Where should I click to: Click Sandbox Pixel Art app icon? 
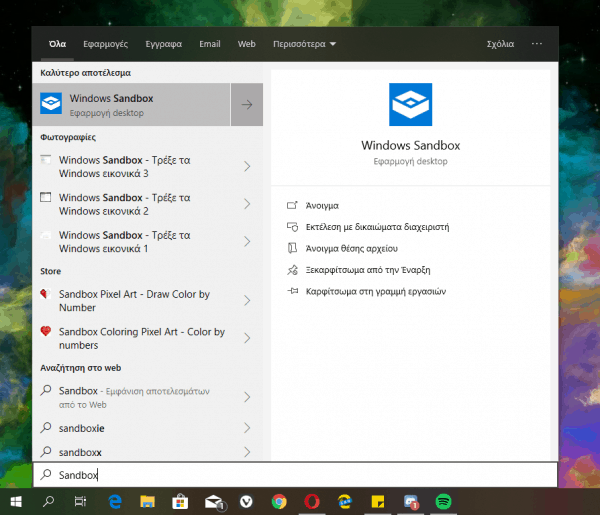46,294
